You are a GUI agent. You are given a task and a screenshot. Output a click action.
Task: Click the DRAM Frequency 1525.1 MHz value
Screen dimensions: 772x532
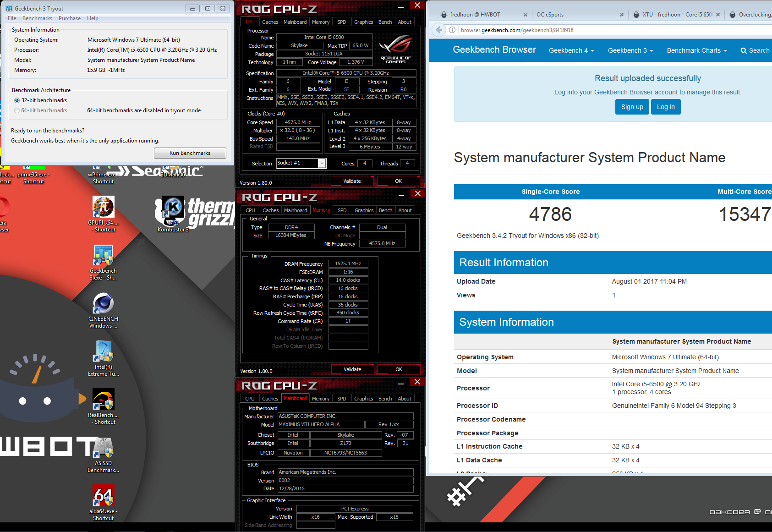point(348,263)
